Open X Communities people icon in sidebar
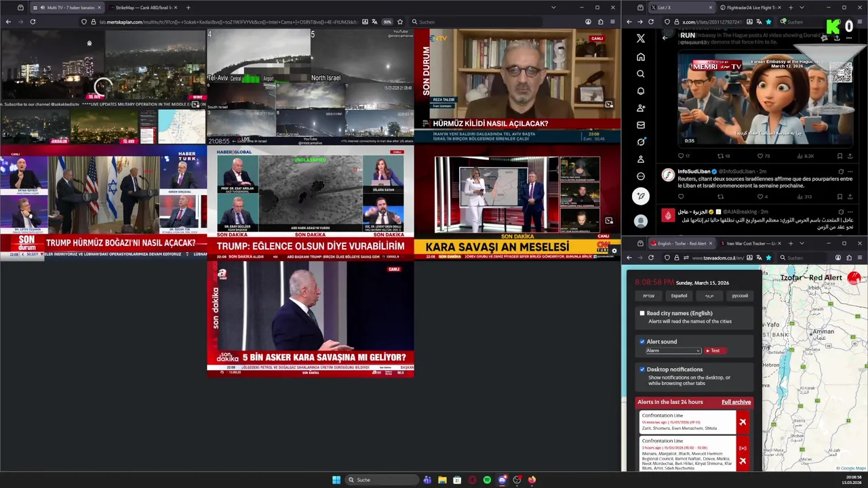 641,108
